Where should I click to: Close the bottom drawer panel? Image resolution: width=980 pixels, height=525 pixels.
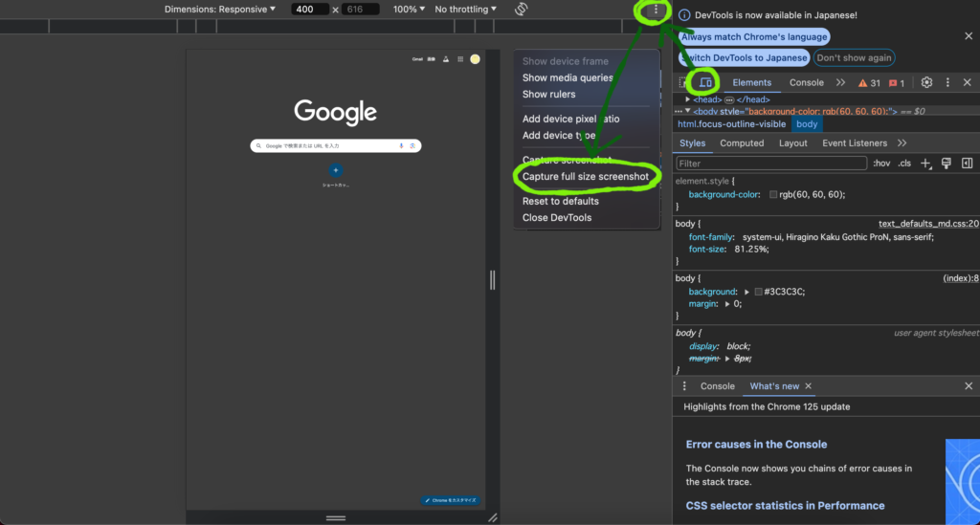click(969, 385)
